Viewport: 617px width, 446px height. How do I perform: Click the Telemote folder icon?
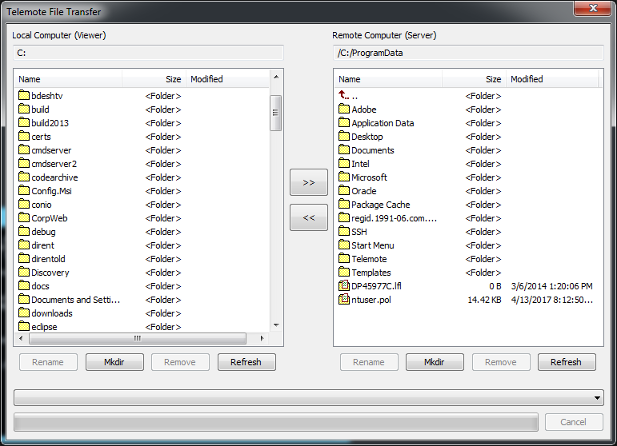[344, 259]
